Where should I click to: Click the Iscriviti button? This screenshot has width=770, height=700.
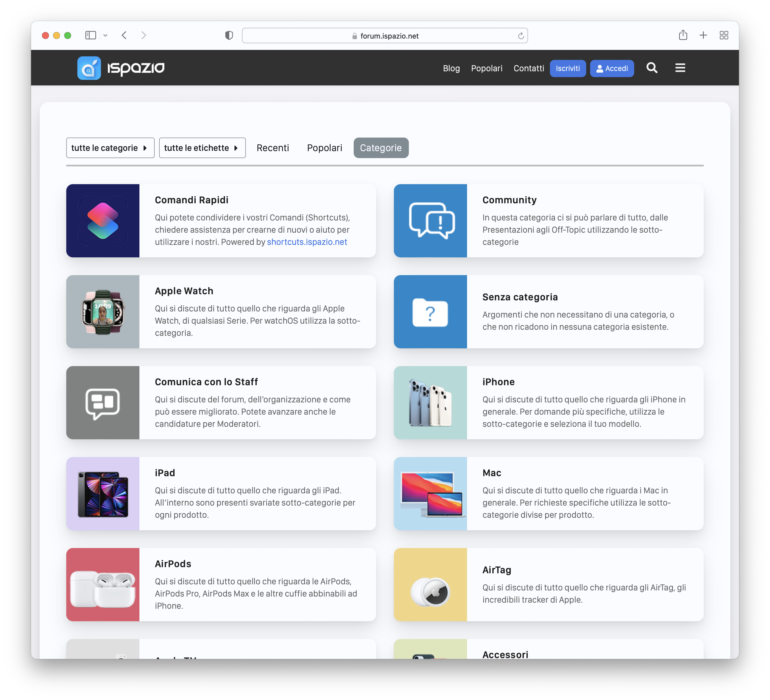coord(568,69)
